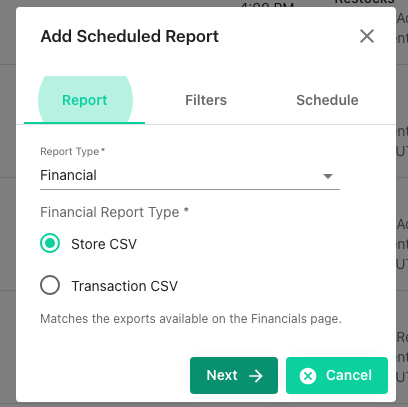The width and height of the screenshot is (408, 407).
Task: Open the Report Type dropdown field
Action: point(190,175)
